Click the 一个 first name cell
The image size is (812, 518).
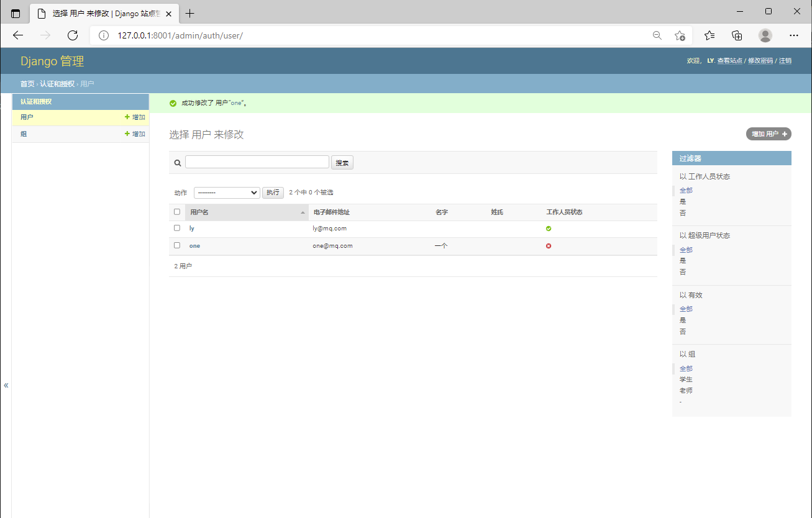(x=441, y=246)
